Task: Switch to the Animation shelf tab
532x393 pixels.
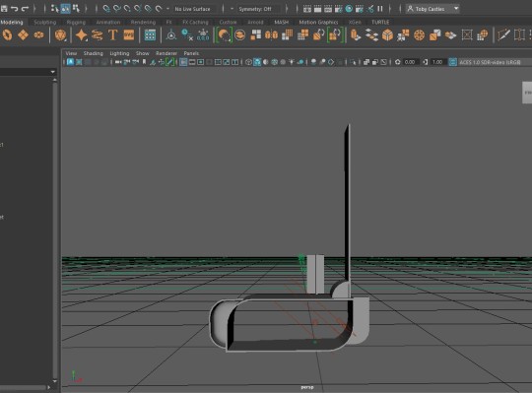Action: point(108,22)
